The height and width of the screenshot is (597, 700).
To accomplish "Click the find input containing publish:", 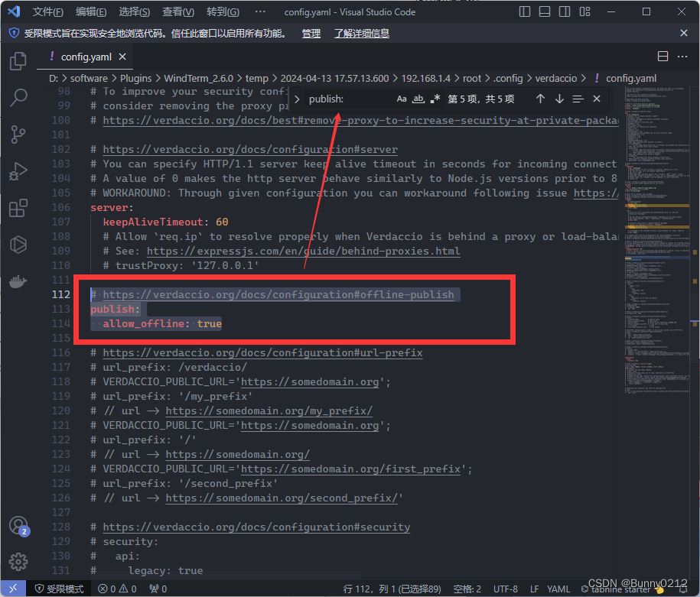I will (x=348, y=99).
